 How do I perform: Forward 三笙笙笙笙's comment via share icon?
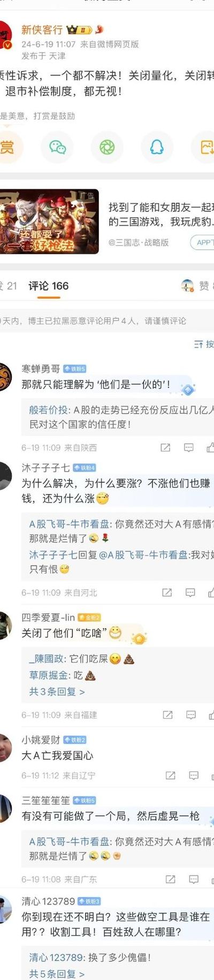[x=170, y=879]
